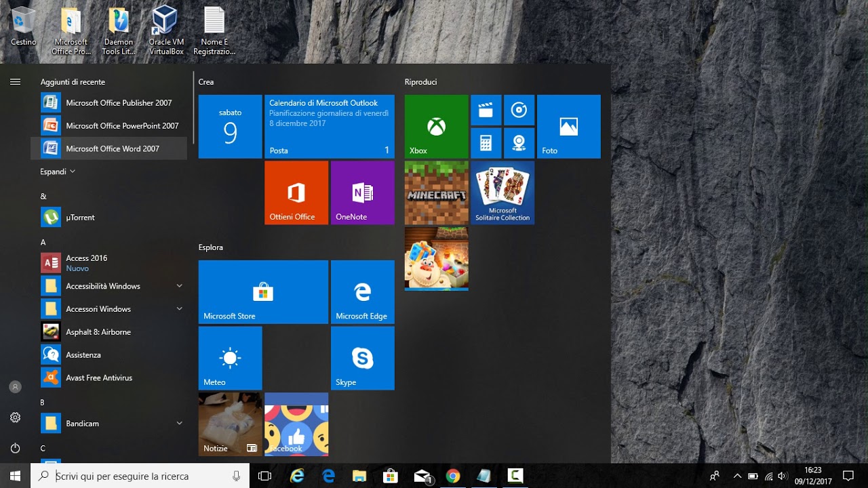This screenshot has width=868, height=488.
Task: Open the Meteo weather tile
Action: (230, 359)
